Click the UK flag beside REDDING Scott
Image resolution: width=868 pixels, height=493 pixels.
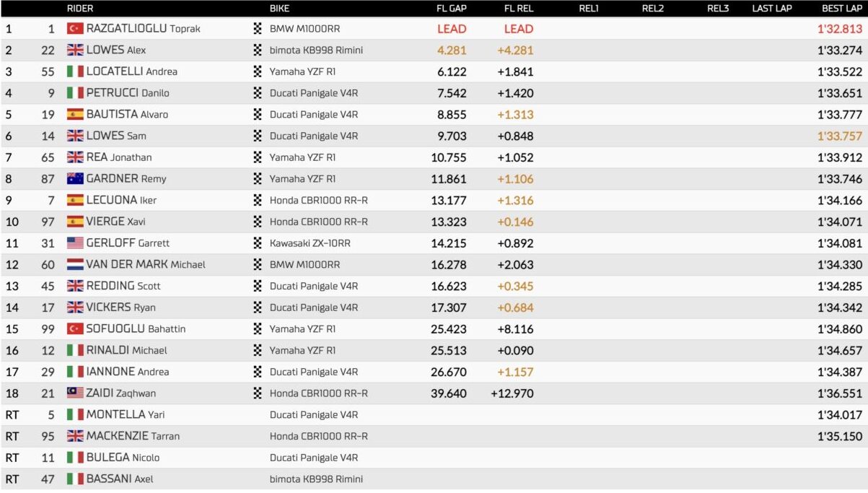pyautogui.click(x=75, y=286)
